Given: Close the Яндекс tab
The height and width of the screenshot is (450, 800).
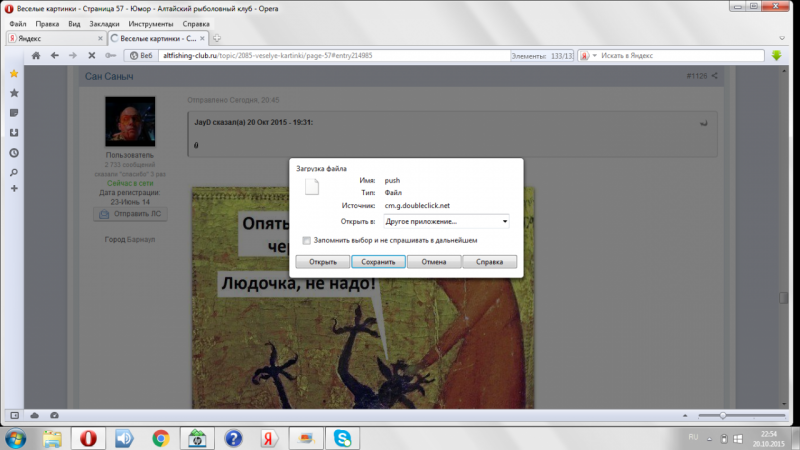Looking at the screenshot, I should 100,38.
